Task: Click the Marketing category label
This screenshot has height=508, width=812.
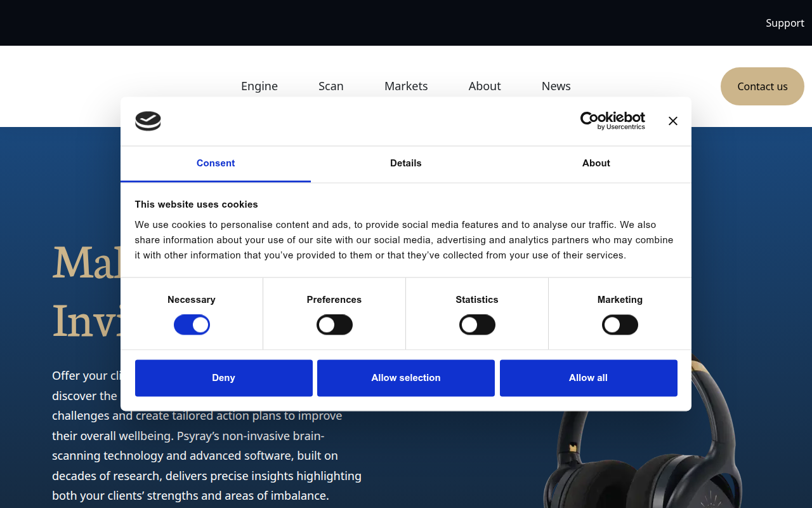Action: click(x=620, y=300)
